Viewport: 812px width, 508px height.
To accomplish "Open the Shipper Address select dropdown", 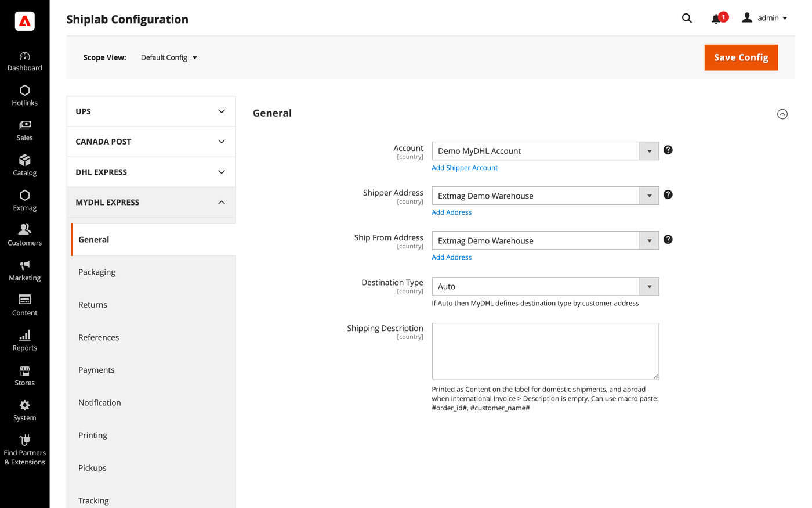I will pos(545,196).
